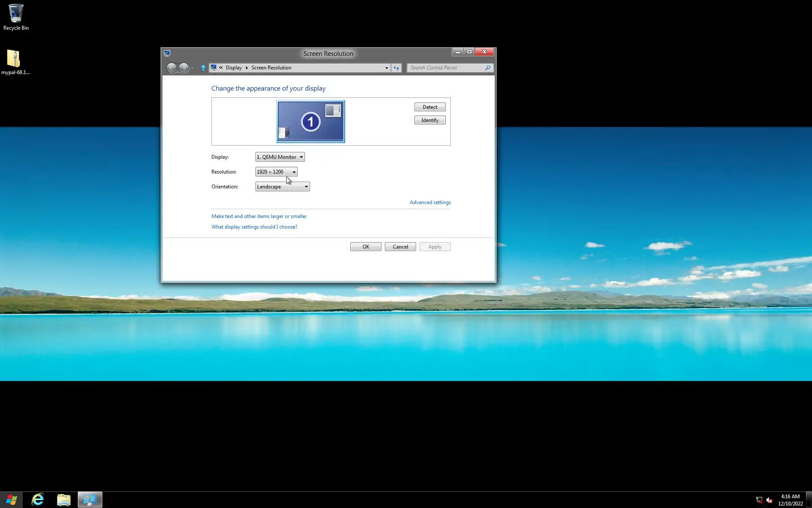Open the Orientation Landscape dropdown
Image resolution: width=812 pixels, height=508 pixels.
(282, 187)
